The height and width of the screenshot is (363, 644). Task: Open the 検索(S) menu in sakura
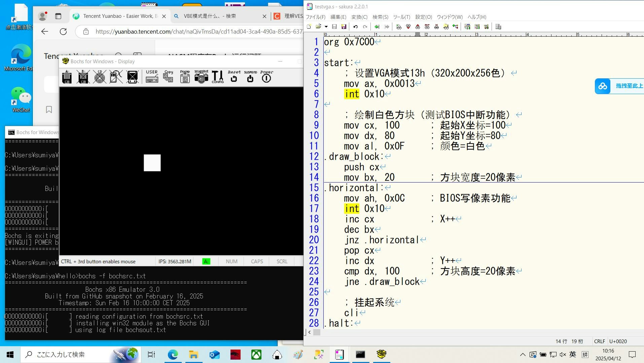point(380,17)
